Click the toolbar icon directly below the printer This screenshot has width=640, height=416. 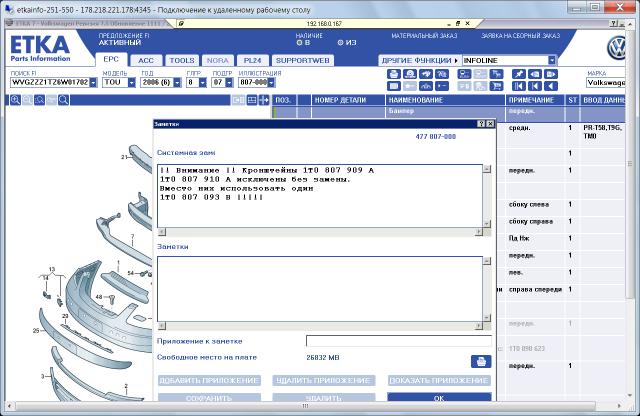pos(394,86)
